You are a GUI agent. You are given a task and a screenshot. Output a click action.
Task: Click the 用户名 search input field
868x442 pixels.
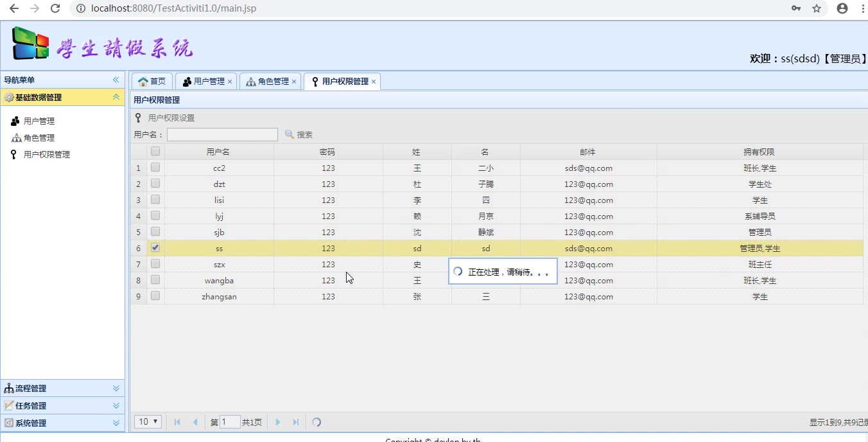(222, 134)
